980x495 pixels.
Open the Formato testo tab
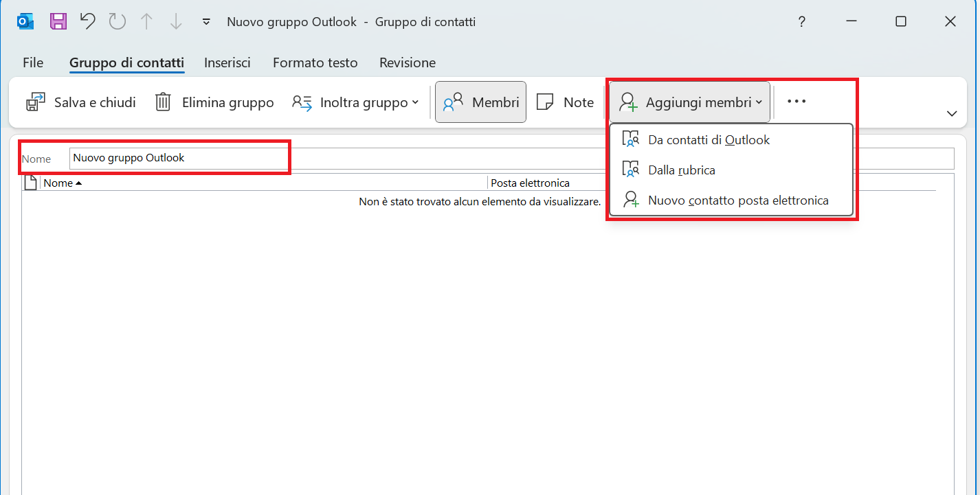[315, 62]
